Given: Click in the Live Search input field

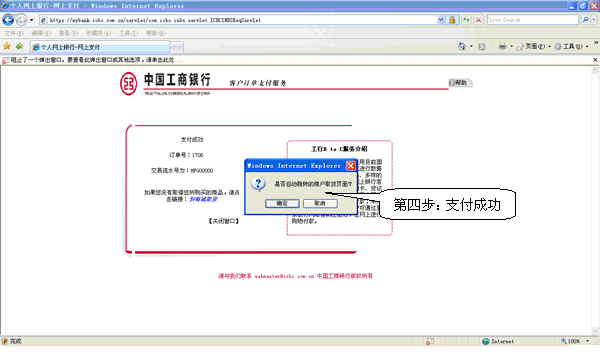Looking at the screenshot, I should coord(533,20).
